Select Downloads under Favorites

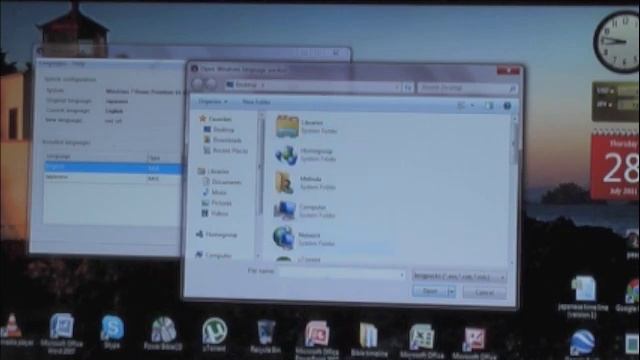pos(223,140)
